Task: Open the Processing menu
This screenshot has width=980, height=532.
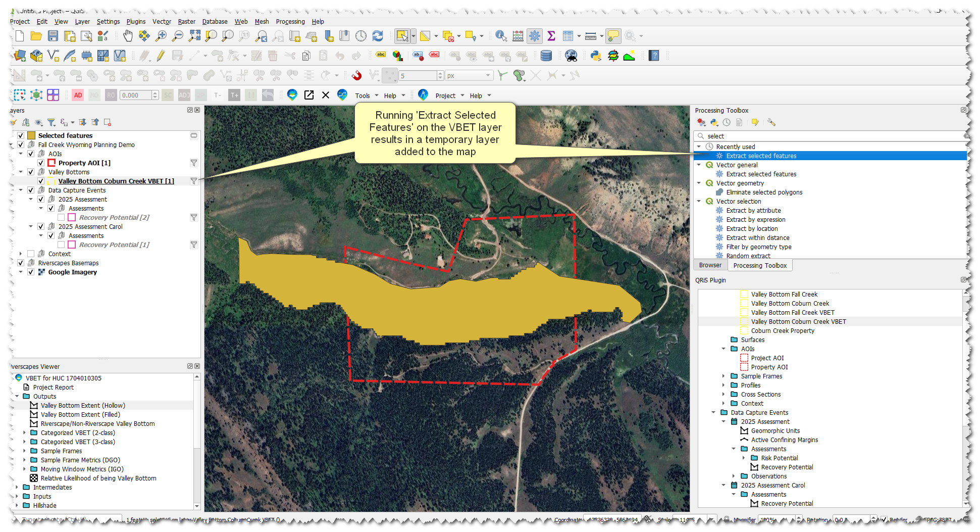Action: [x=290, y=22]
